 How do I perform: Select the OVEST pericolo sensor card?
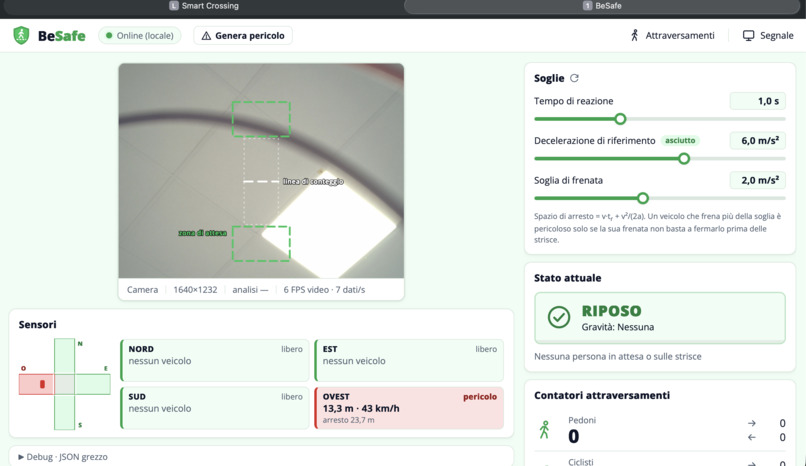pos(409,408)
